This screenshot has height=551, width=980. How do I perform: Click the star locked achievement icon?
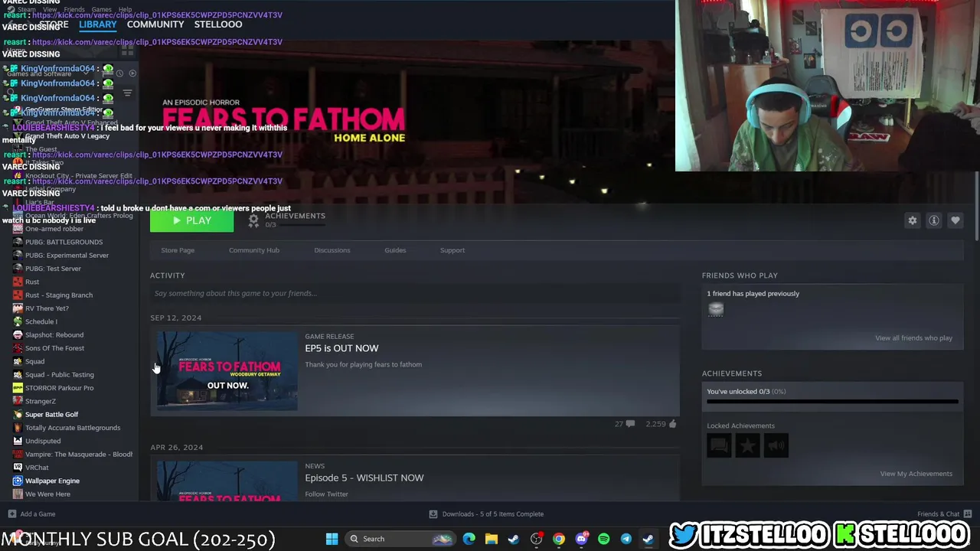click(x=748, y=445)
